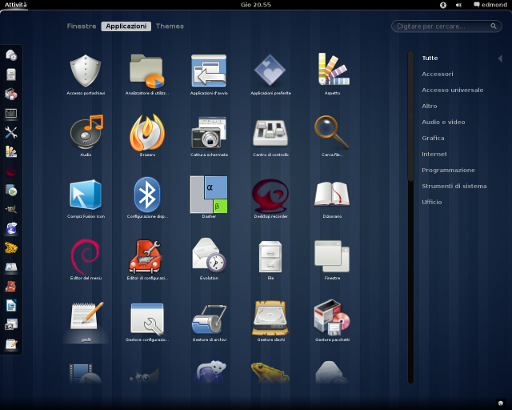The image size is (512, 410).
Task: Select the Applicazioni tab
Action: coord(126,26)
